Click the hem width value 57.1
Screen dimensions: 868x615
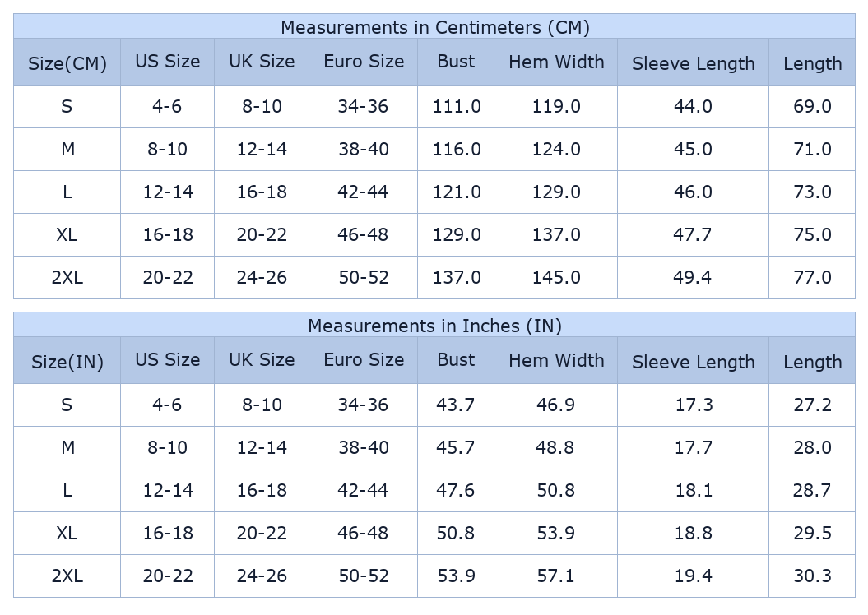pyautogui.click(x=556, y=576)
